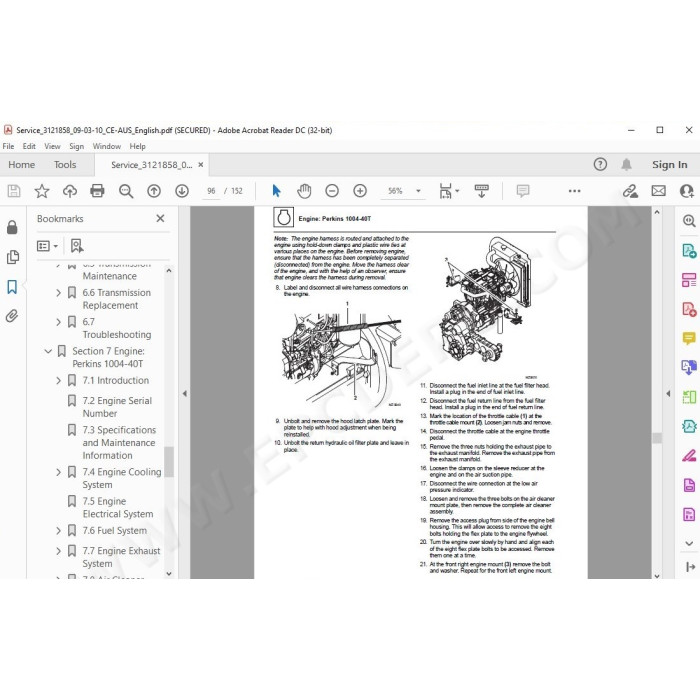
Task: Click the document vertical scrollbar thumb
Action: [x=657, y=438]
